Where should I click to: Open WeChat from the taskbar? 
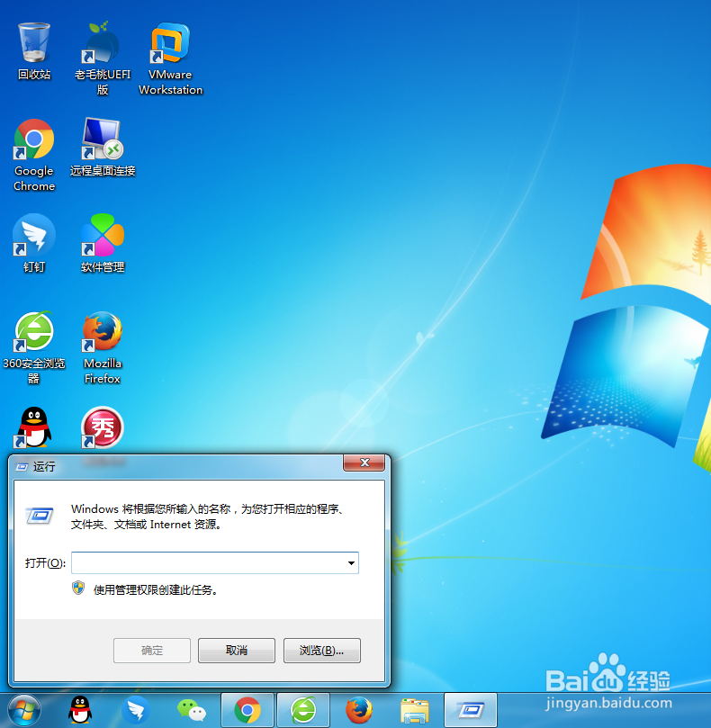(x=192, y=710)
